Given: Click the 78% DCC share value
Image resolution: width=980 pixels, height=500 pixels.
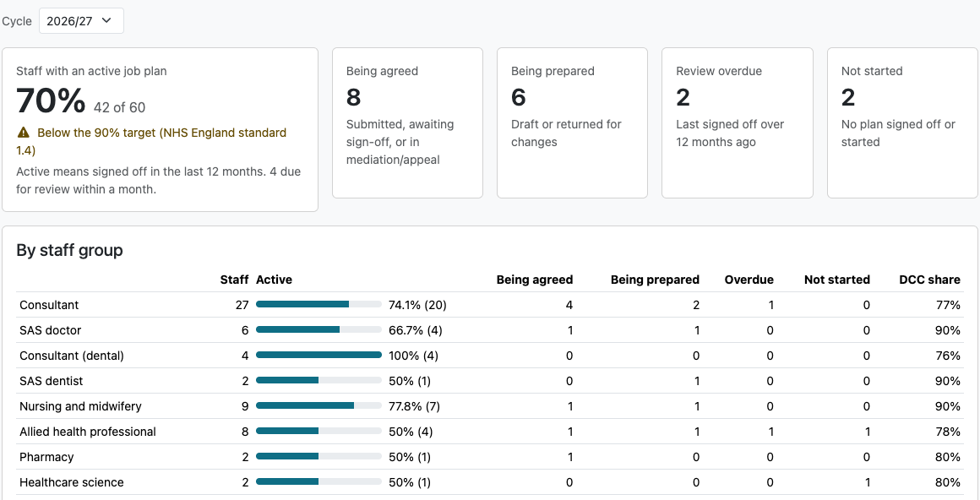Looking at the screenshot, I should 948,432.
